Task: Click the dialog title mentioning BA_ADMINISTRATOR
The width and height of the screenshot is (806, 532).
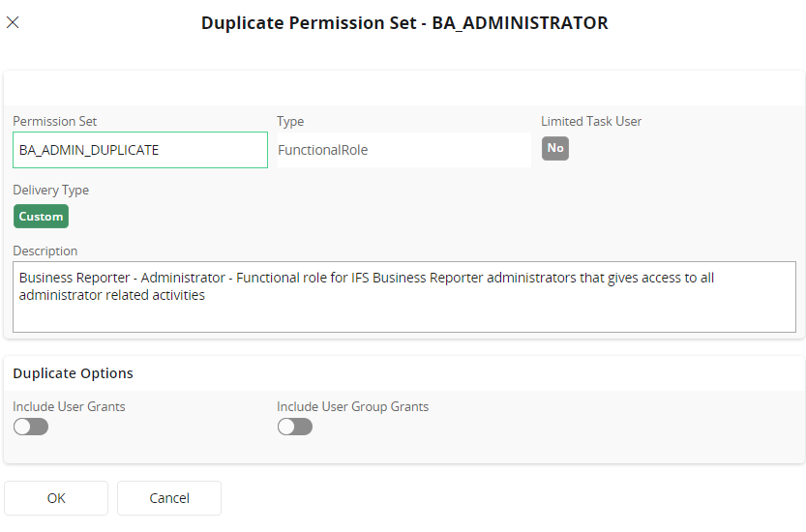Action: coord(404,22)
